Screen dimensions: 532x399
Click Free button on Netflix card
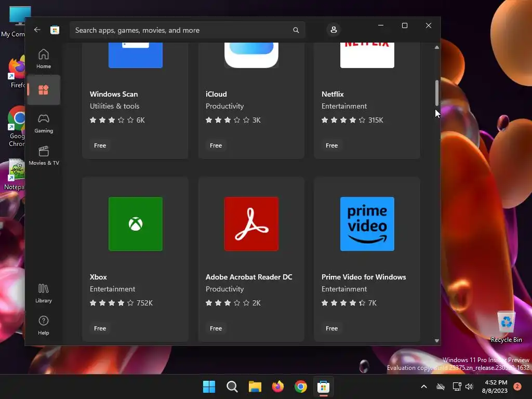(331, 145)
